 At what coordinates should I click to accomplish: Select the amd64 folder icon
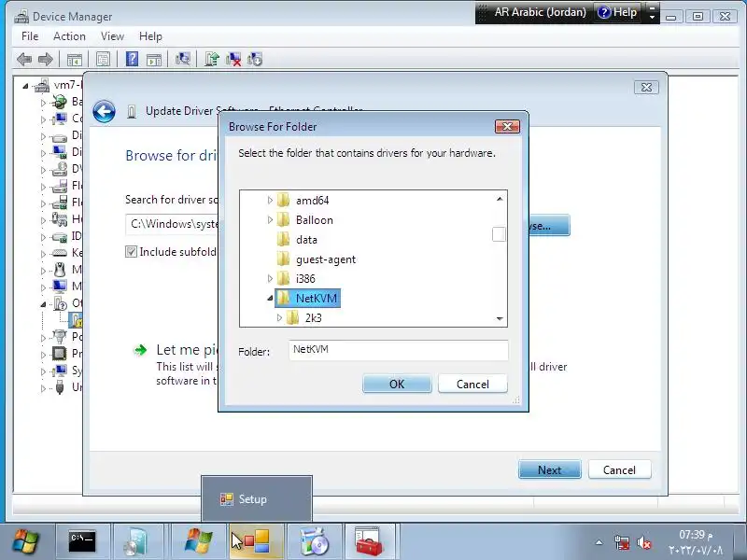(283, 200)
